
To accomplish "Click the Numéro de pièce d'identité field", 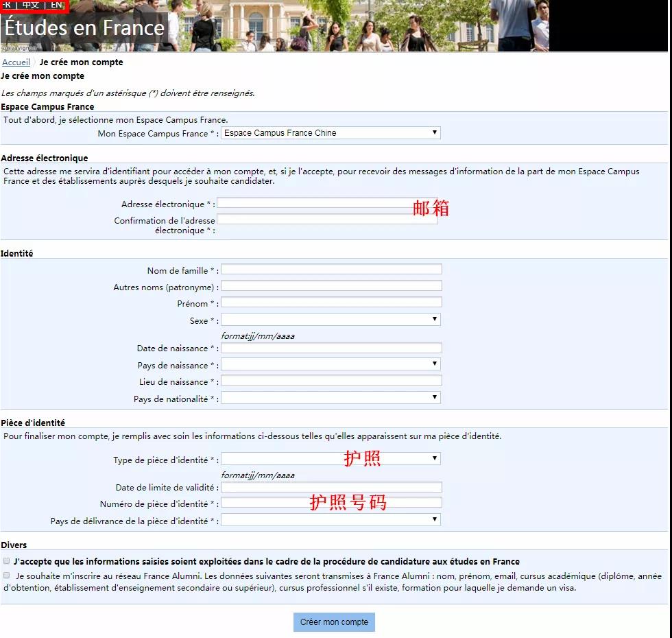I will [331, 503].
